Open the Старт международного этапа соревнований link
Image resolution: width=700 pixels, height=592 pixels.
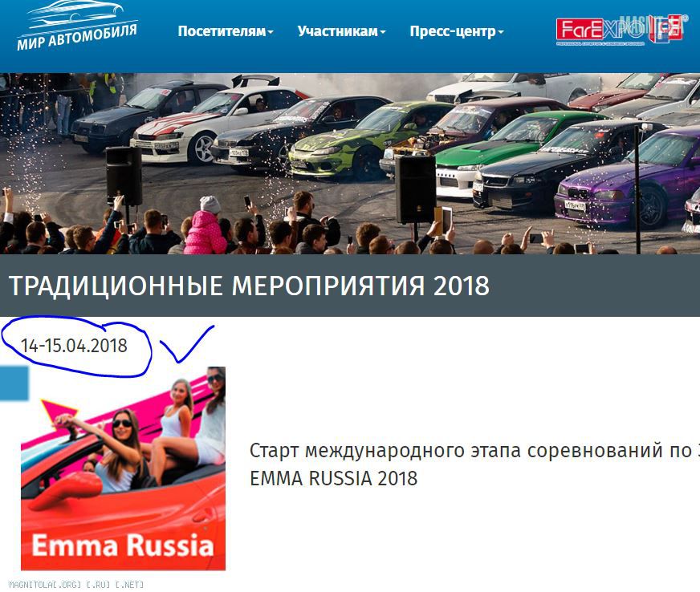tap(474, 451)
